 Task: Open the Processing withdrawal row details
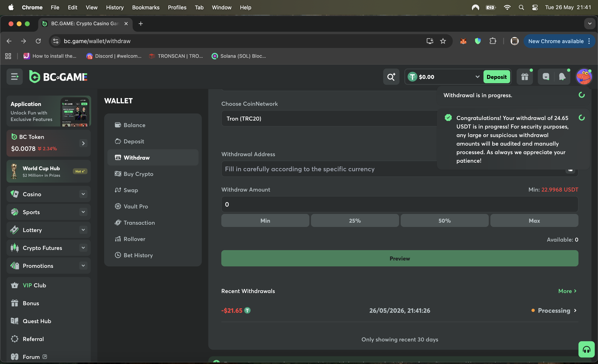400,310
